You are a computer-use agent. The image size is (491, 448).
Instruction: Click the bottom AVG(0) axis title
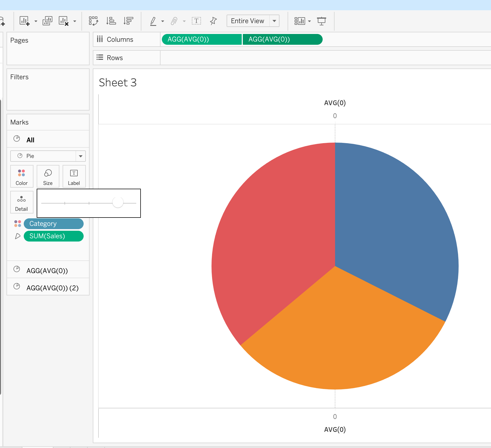pyautogui.click(x=335, y=429)
